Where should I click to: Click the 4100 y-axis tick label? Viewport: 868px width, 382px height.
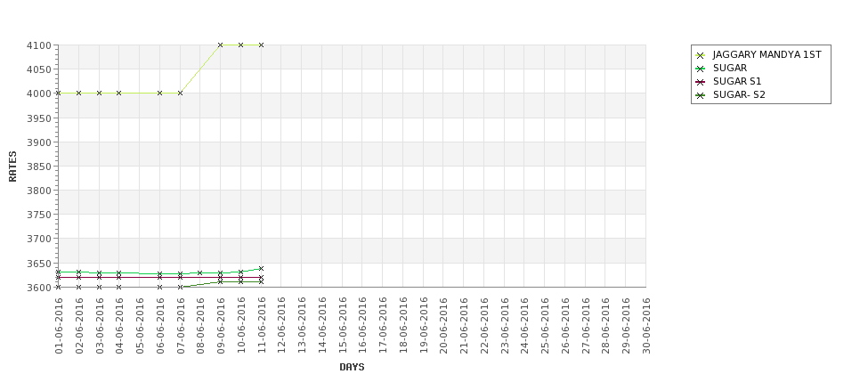click(x=39, y=45)
